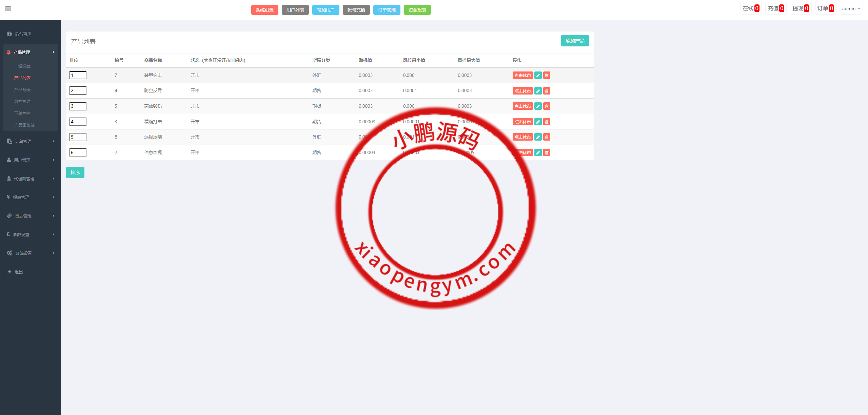Click the sort order input for row one

(x=78, y=75)
